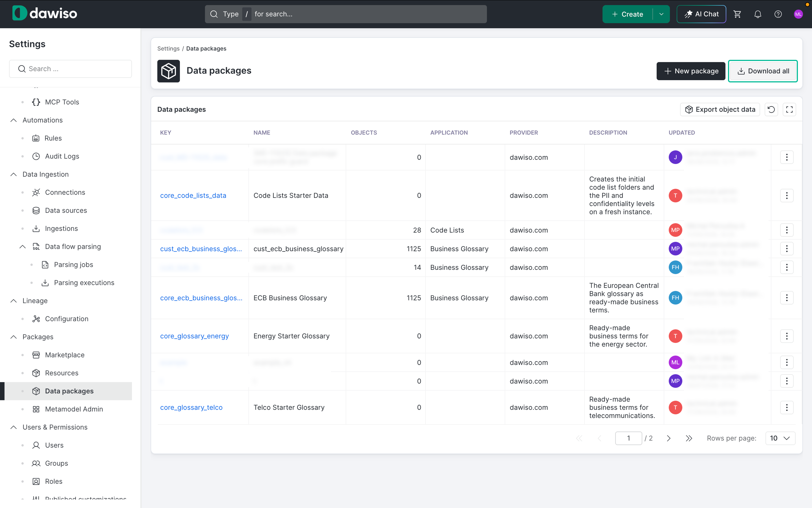Open Data sources settings
This screenshot has height=508, width=812.
(x=66, y=211)
